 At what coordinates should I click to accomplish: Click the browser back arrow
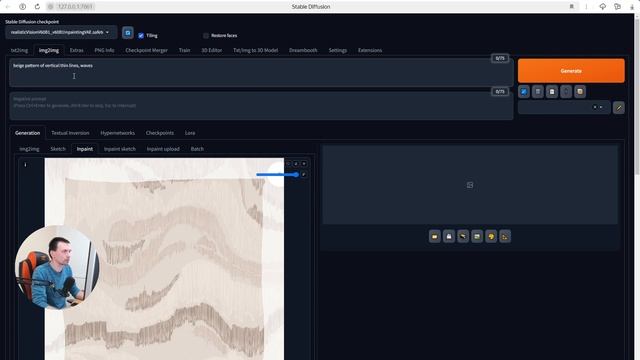[x=8, y=7]
